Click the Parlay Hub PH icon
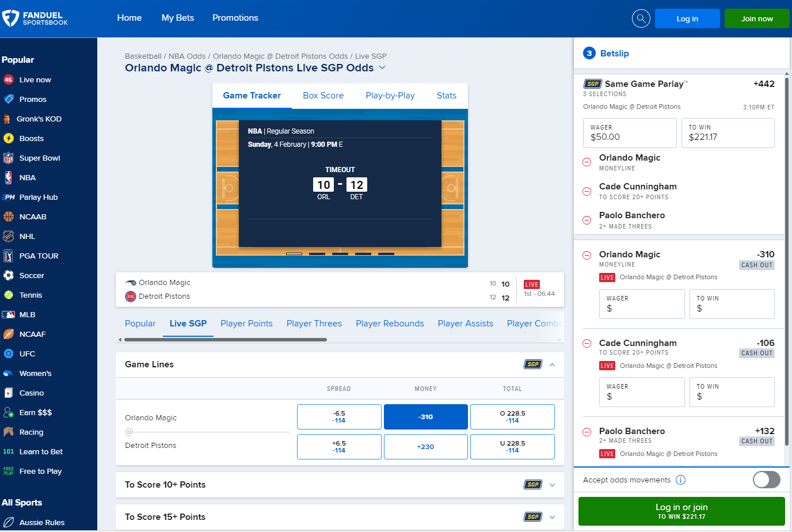 point(9,197)
